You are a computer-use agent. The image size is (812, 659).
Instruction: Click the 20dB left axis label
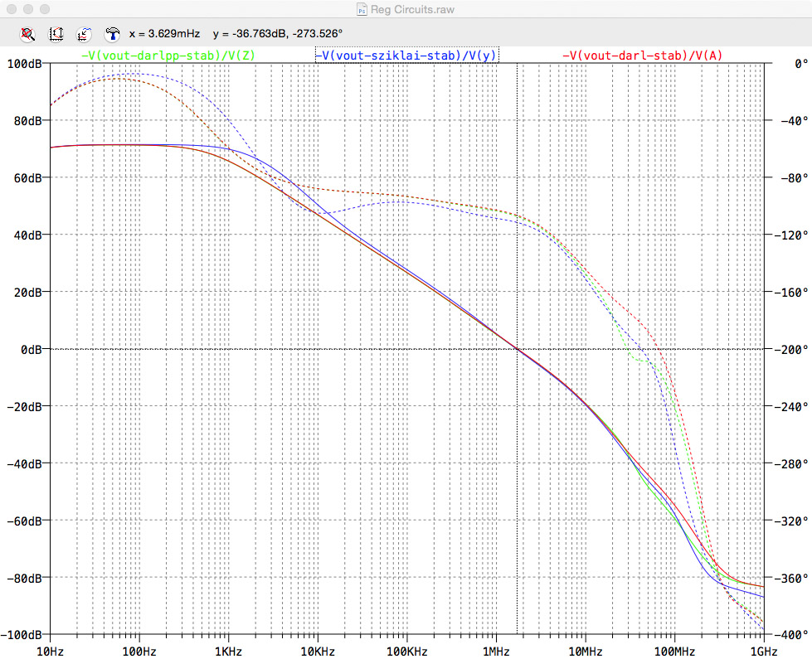(28, 293)
